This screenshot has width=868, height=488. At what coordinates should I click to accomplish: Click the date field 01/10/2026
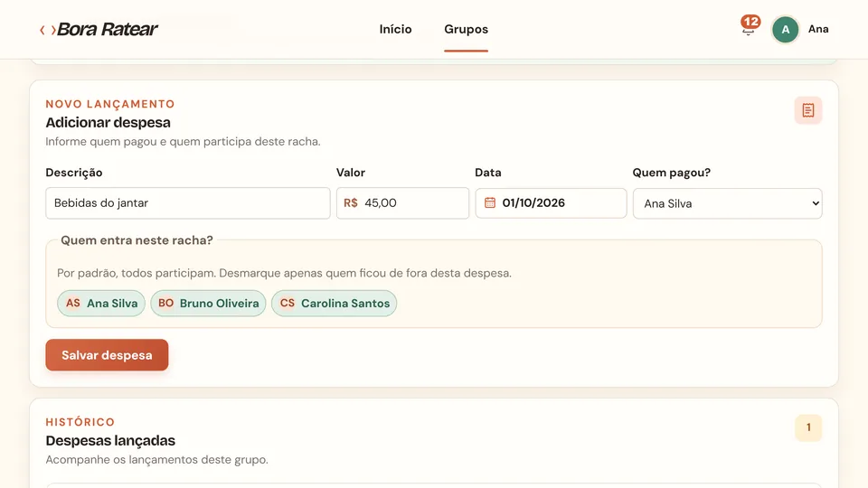(x=551, y=203)
